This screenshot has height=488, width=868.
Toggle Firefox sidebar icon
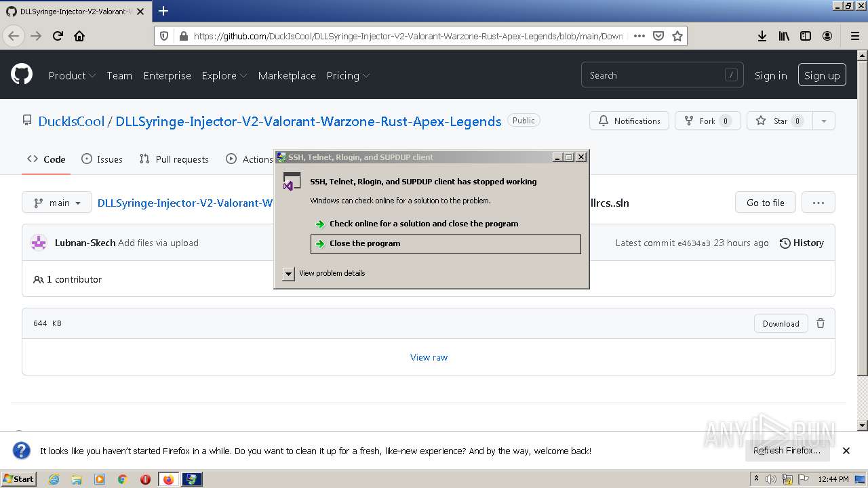[806, 36]
